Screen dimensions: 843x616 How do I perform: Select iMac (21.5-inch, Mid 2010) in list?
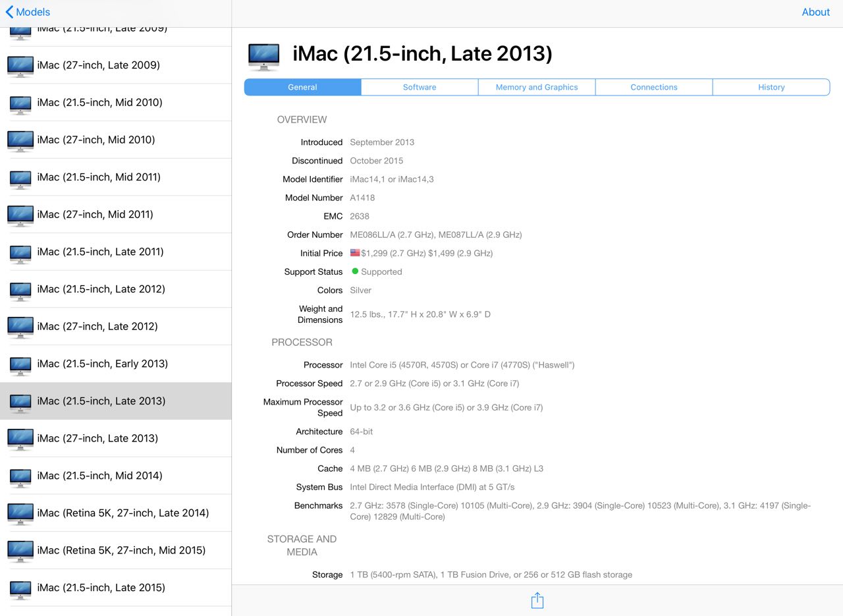click(x=116, y=102)
